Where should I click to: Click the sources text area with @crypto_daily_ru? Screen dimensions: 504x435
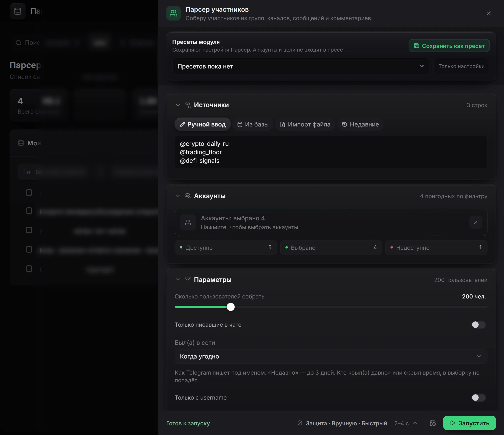pos(331,152)
